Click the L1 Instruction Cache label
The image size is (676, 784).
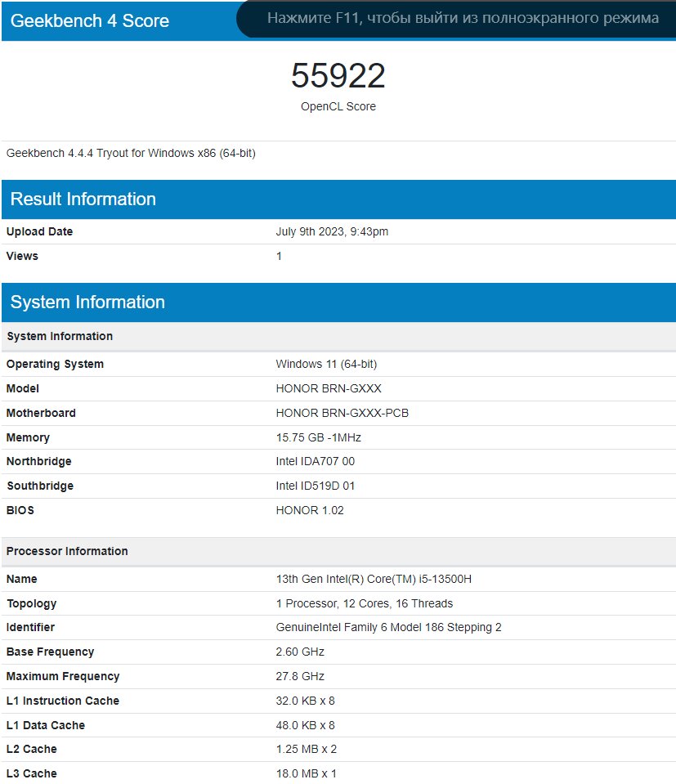pos(62,701)
